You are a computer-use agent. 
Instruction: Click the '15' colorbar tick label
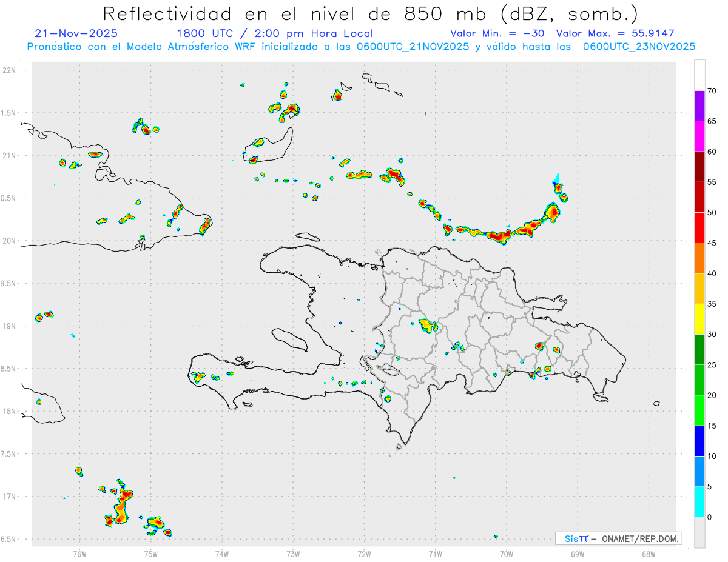pos(712,426)
